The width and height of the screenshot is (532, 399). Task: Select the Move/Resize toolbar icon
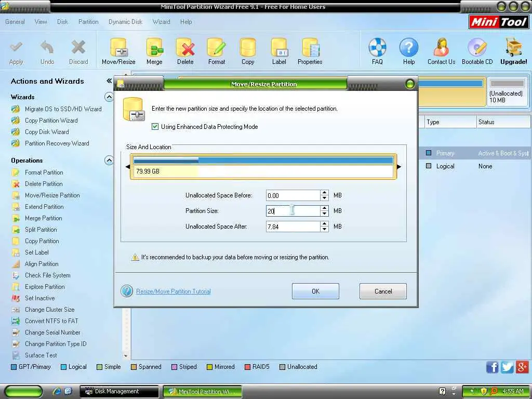118,47
